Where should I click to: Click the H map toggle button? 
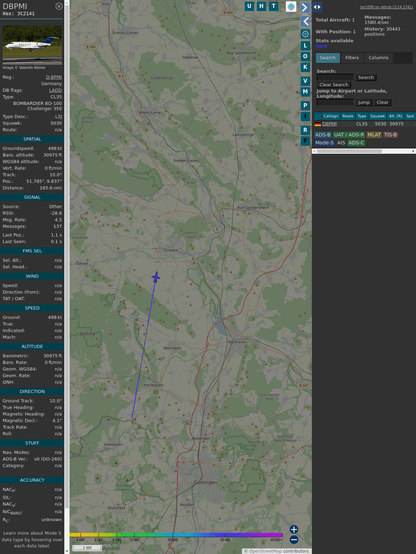pos(261,6)
